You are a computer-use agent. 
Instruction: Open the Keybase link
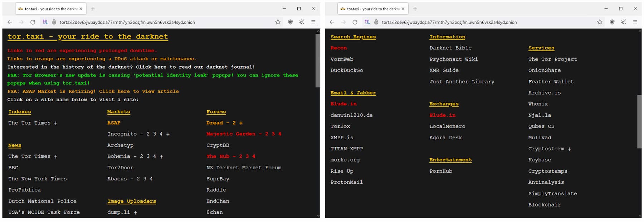[x=540, y=160]
